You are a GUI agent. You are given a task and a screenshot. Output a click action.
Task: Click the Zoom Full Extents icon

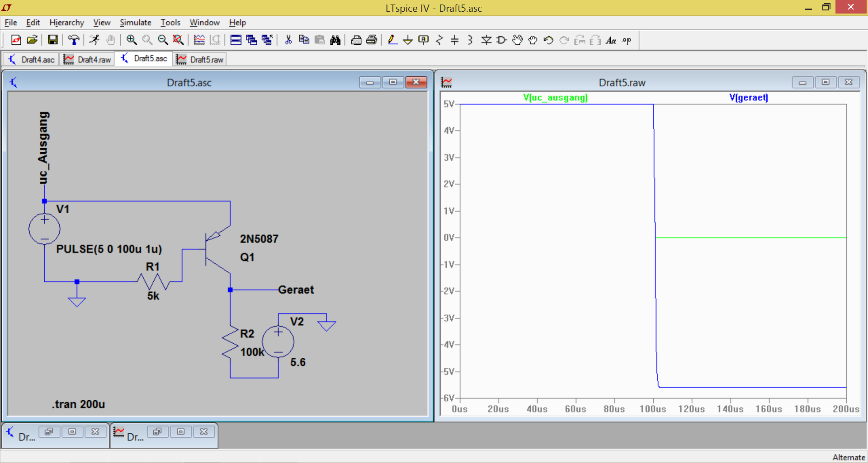click(179, 40)
